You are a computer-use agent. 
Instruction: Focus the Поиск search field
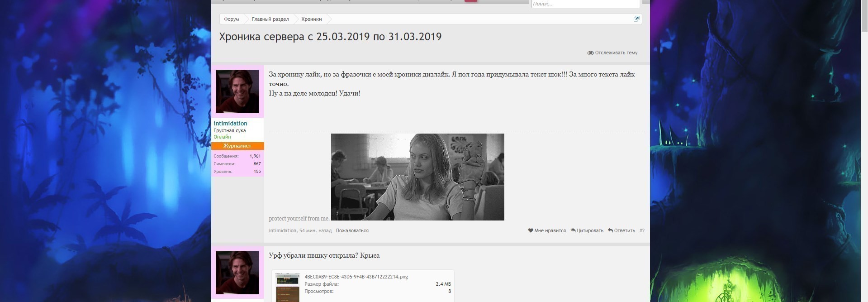585,4
